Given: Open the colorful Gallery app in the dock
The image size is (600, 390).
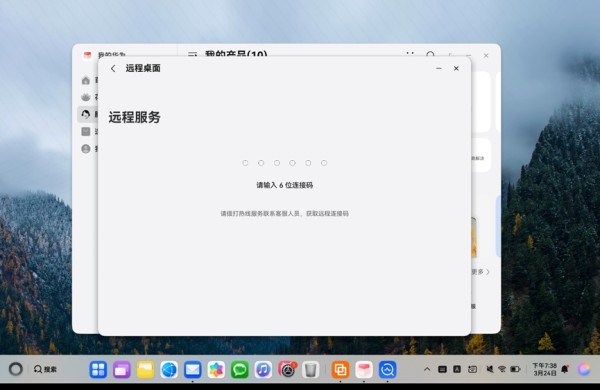Looking at the screenshot, I should click(x=216, y=370).
